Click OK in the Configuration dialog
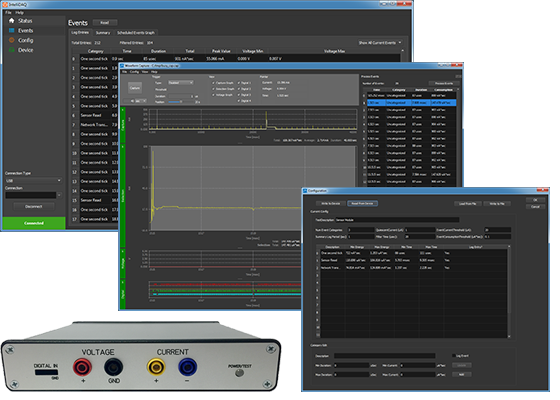560x400 pixels. point(535,200)
